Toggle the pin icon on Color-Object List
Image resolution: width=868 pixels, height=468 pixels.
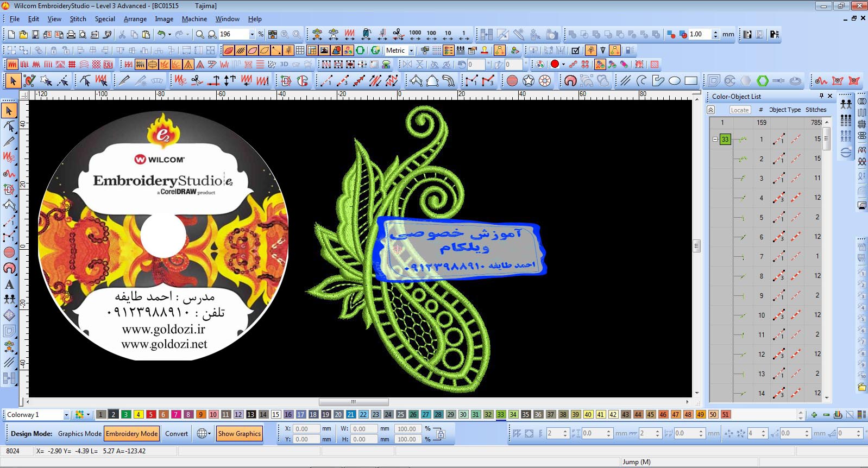(x=821, y=96)
